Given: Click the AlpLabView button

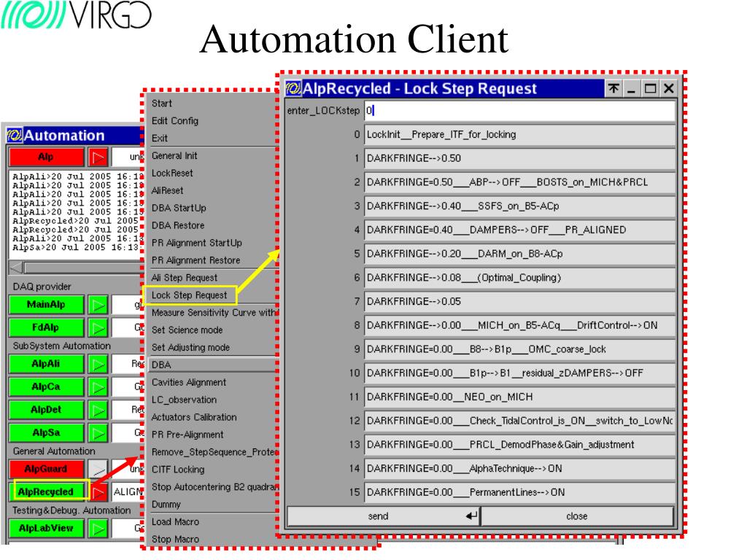Looking at the screenshot, I should (x=46, y=529).
